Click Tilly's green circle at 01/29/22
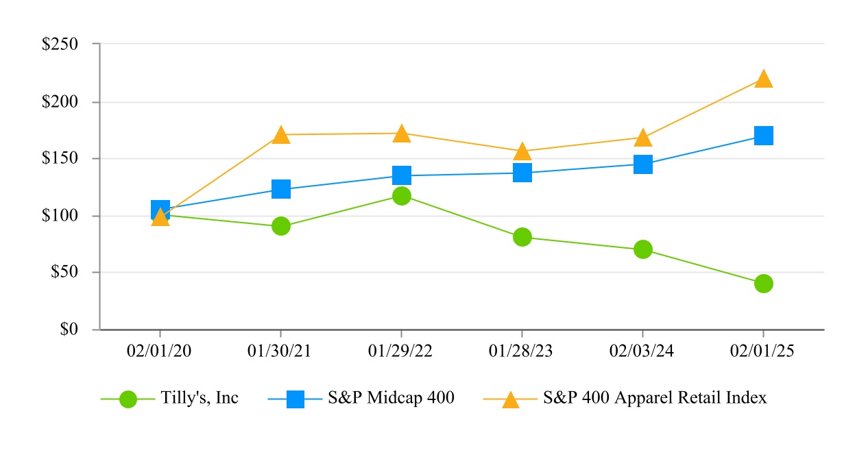868x459 pixels. pyautogui.click(x=402, y=196)
